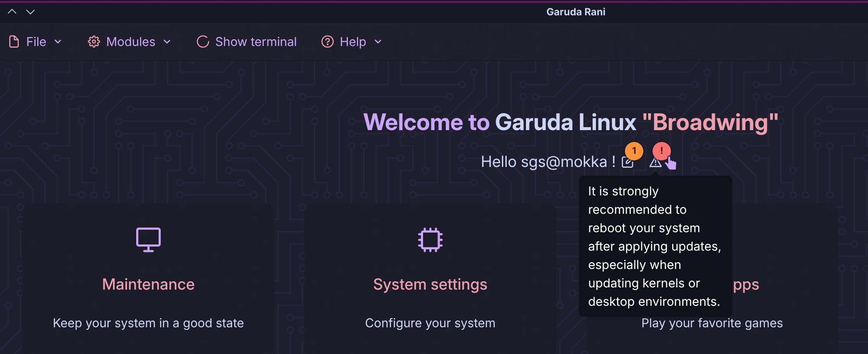Click 'Keep your system in a good state'
This screenshot has height=354, width=868.
pos(148,323)
